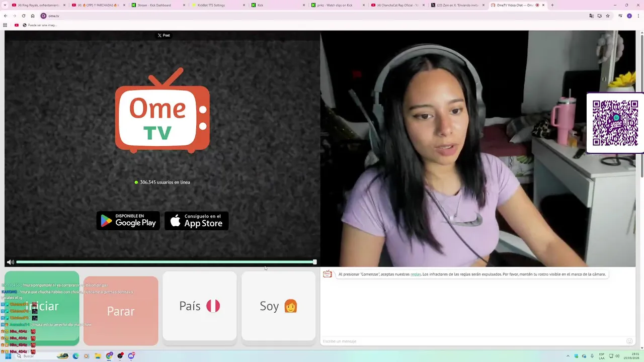
Task: Click the Parar stop button
Action: pos(121,311)
